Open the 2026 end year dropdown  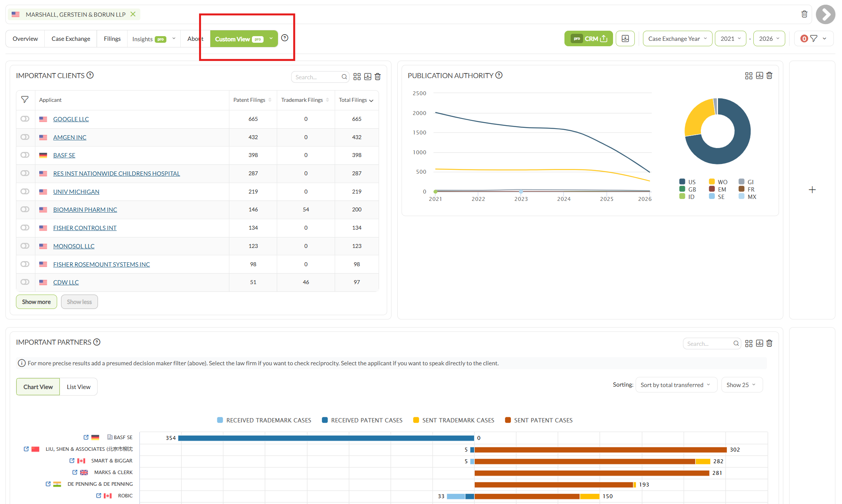[769, 38]
